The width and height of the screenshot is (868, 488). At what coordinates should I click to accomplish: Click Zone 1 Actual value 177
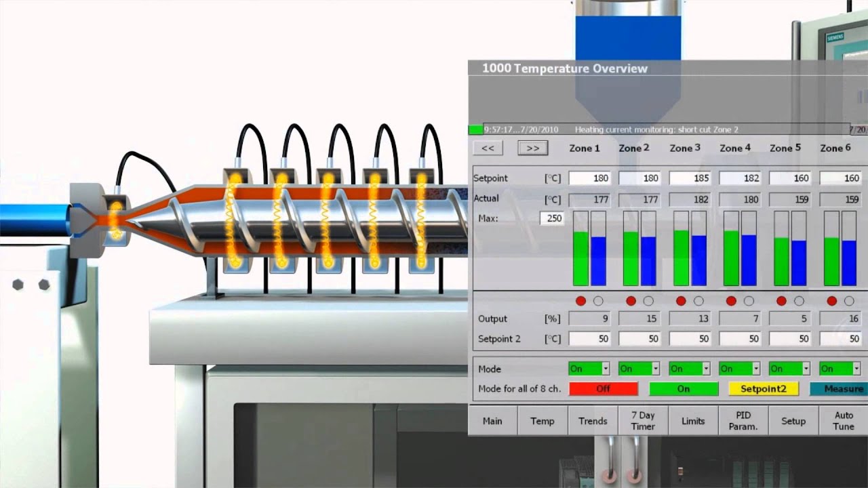coord(589,199)
